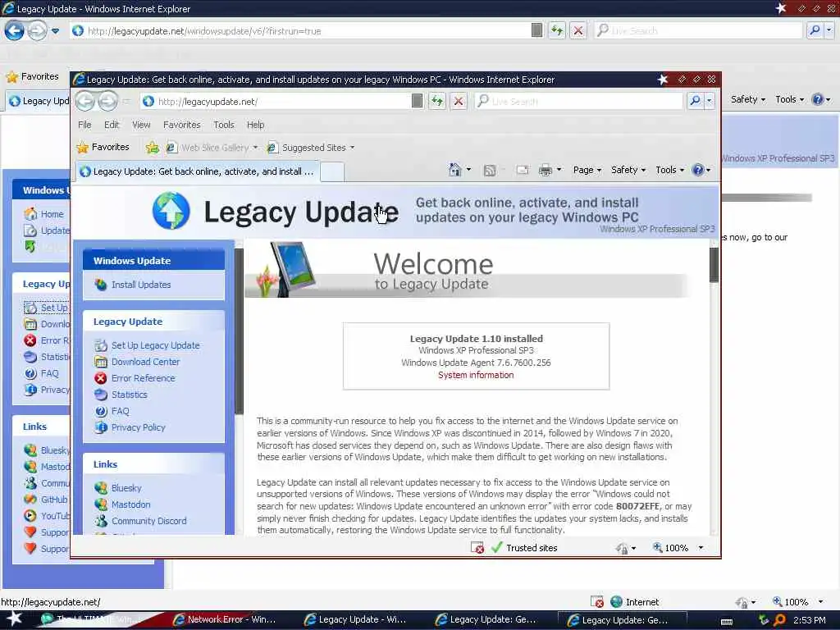Open the background window 100% zoom control
This screenshot has height=630, width=840.
[x=797, y=602]
